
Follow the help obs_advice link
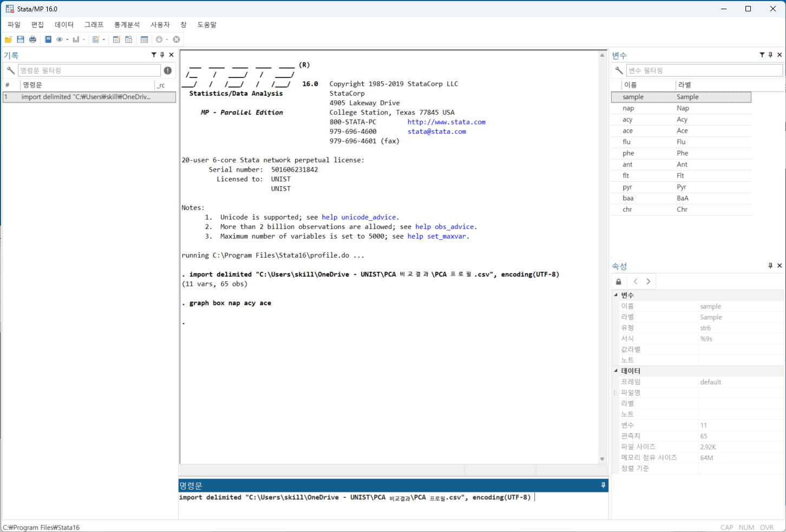444,227
